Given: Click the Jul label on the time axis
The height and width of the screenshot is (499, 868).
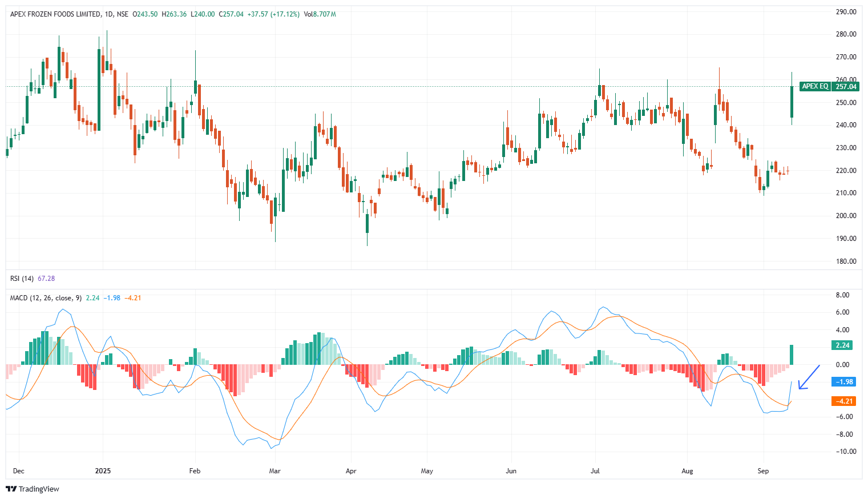Looking at the screenshot, I should point(595,471).
